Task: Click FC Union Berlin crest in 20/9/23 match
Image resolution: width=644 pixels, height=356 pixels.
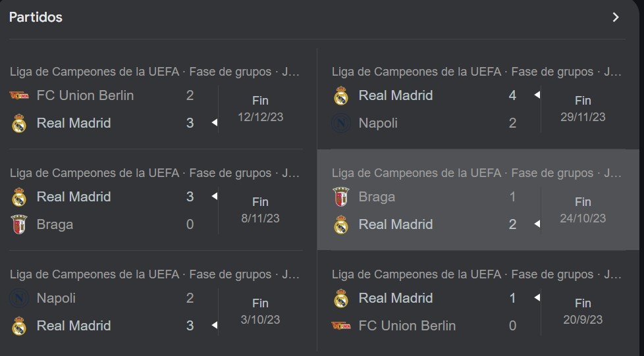Action: coord(340,326)
